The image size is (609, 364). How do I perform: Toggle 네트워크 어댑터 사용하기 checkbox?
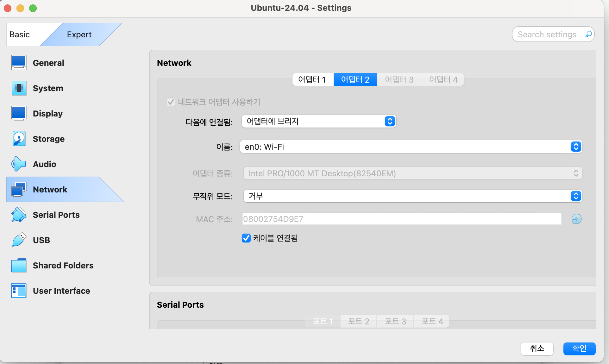(x=171, y=102)
